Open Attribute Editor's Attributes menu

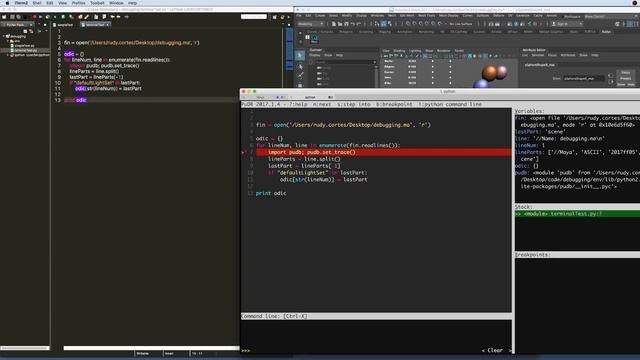tap(568, 55)
